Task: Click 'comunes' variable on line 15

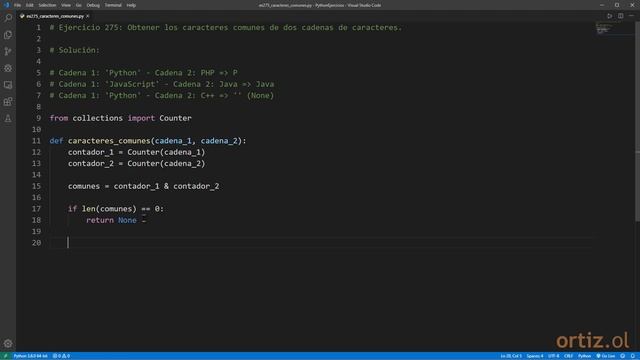Action: pos(84,186)
